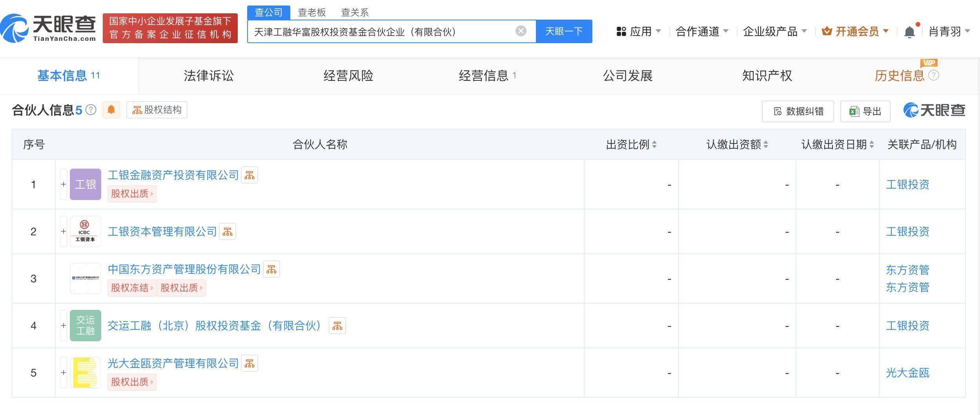The width and height of the screenshot is (980, 415).
Task: Select the 查老板 search tab
Action: pyautogui.click(x=312, y=12)
